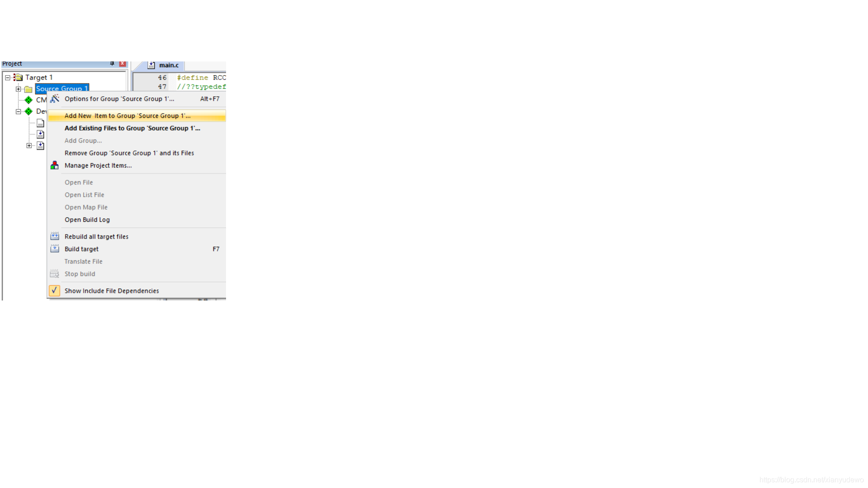
Task: Select Add Existing Files to Group 'Source Group 1'
Action: (132, 128)
